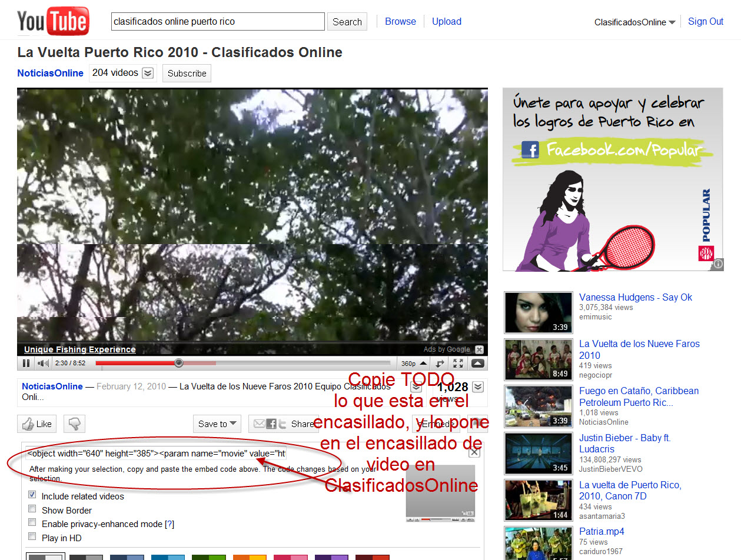Enable privacy-enhanced mode checkbox
Image resolution: width=741 pixels, height=560 pixels.
[x=32, y=523]
